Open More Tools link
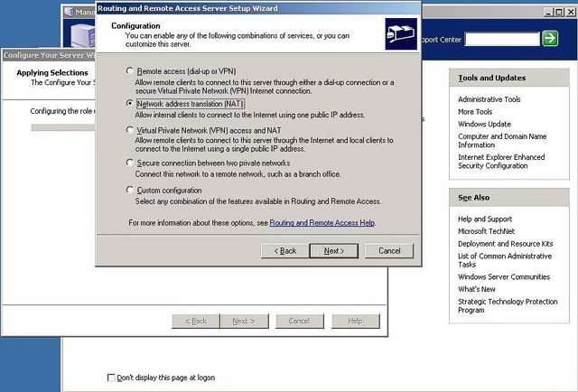The image size is (578, 392). [x=475, y=112]
